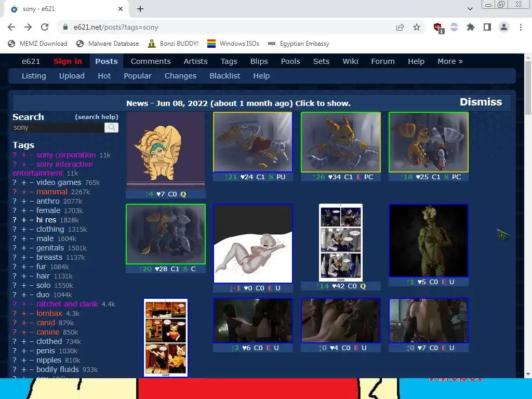This screenshot has height=399, width=532.
Task: Click the scrollbar down arrow
Action: pyautogui.click(x=528, y=374)
